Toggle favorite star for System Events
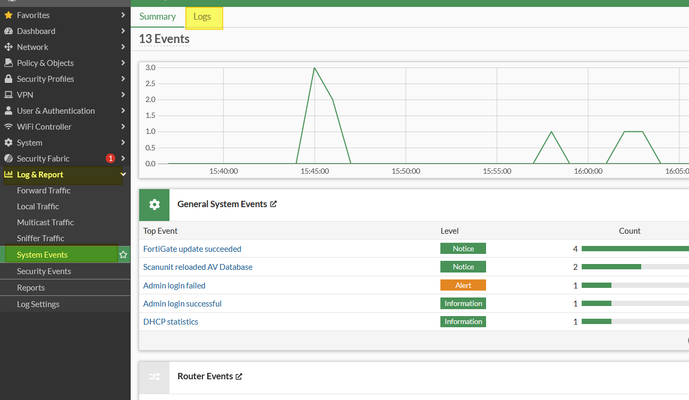Screen dimensions: 689x400 [x=123, y=255]
